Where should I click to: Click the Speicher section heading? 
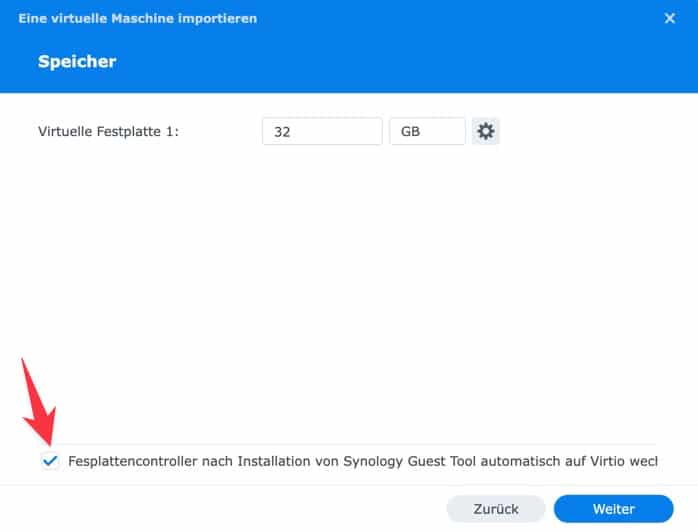point(77,62)
